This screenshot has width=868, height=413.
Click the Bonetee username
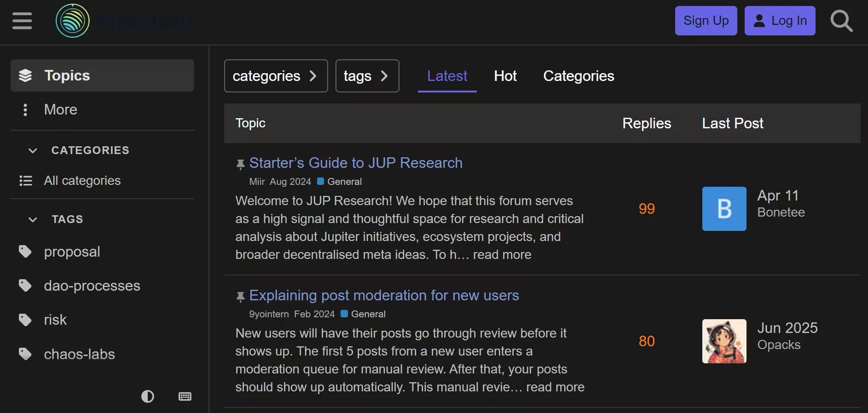pos(781,212)
